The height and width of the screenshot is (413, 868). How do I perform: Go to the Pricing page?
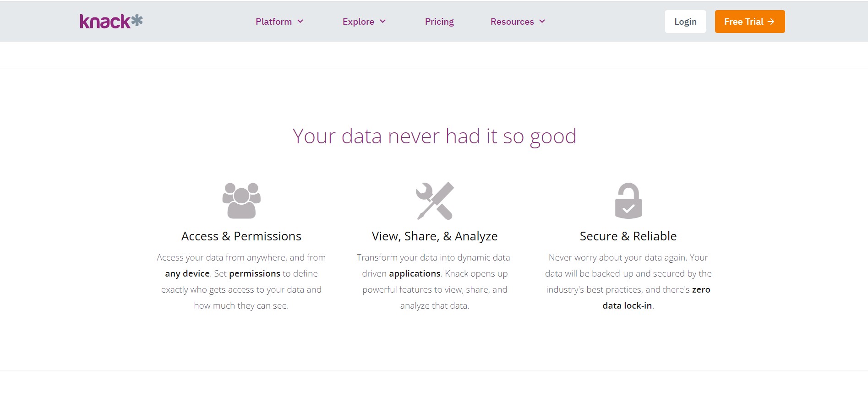439,22
